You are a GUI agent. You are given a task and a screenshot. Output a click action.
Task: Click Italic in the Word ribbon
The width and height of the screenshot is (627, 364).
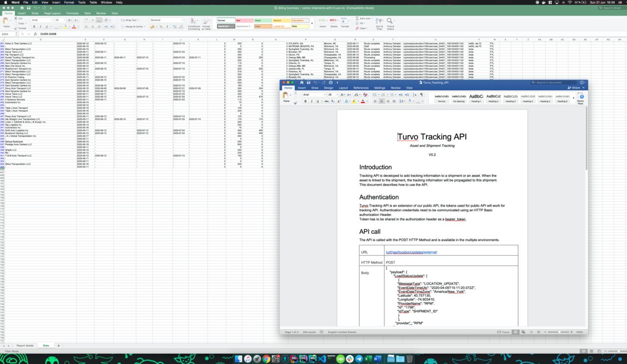click(x=312, y=101)
